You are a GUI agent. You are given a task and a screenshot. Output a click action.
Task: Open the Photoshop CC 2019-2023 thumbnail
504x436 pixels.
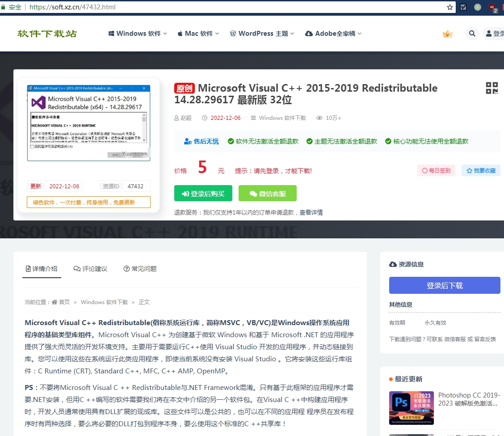point(412,408)
